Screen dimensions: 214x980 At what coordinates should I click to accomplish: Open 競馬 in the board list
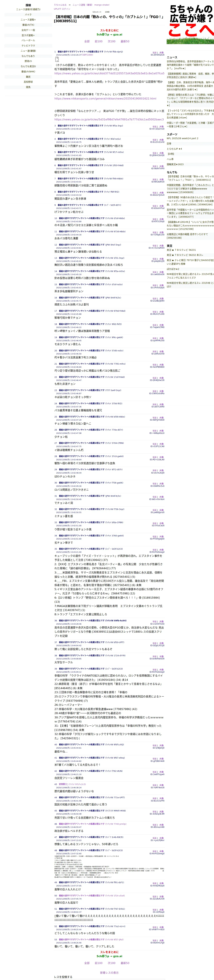(28, 87)
